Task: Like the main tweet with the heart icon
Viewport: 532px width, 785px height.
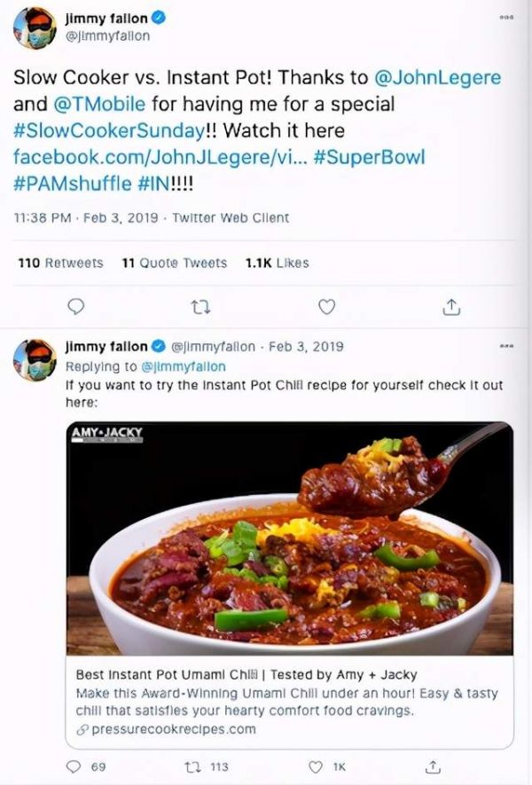Action: pos(327,306)
